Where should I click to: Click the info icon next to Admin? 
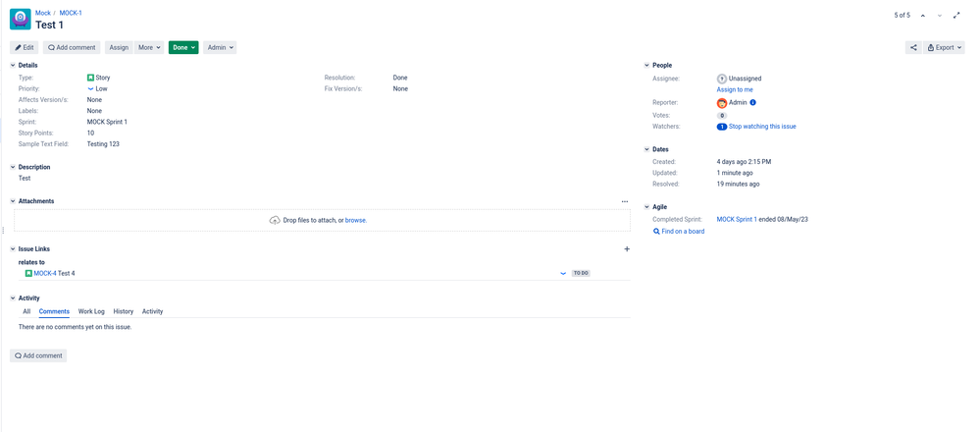click(x=752, y=102)
